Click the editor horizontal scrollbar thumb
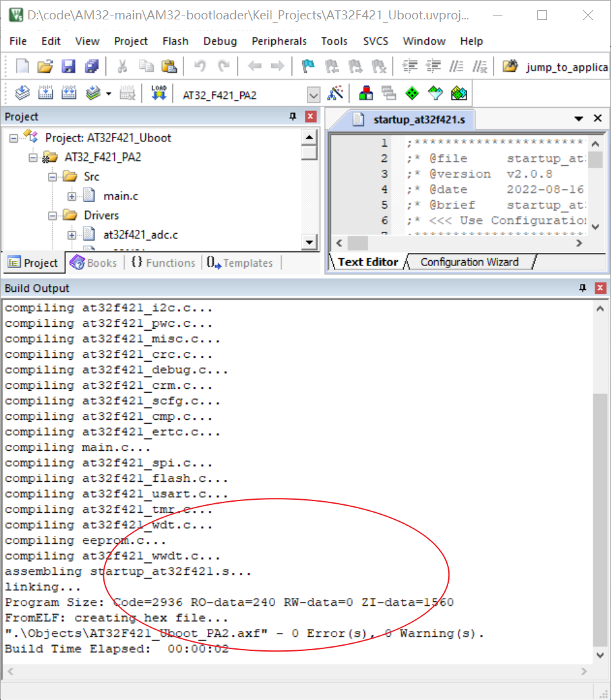This screenshot has width=611, height=700. (358, 243)
